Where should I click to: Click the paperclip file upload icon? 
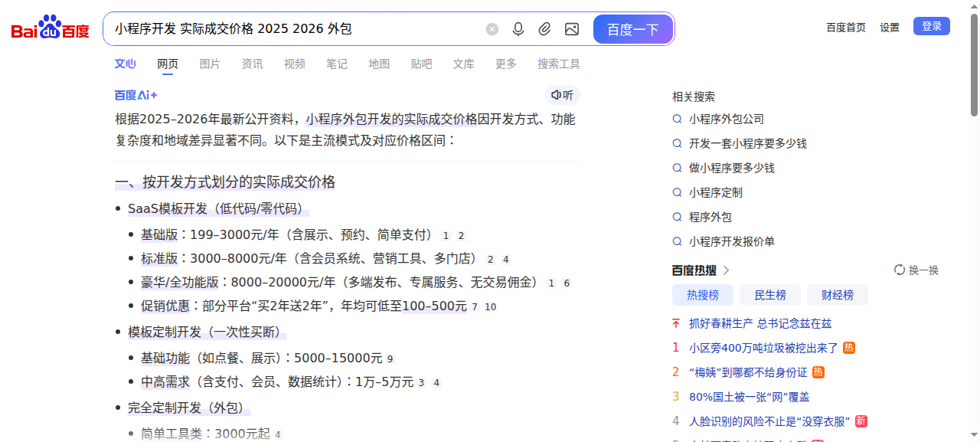[544, 29]
